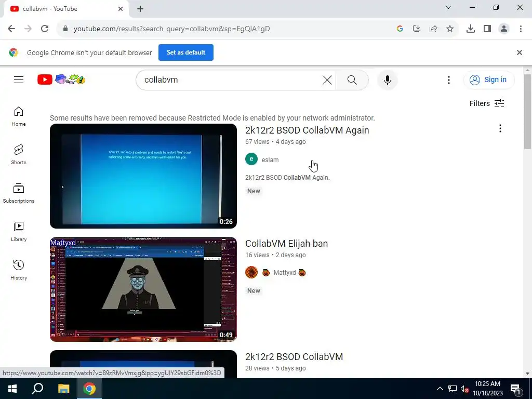Screen dimensions: 532x399
Task: Click the Google icon in the address bar
Action: pos(400,29)
